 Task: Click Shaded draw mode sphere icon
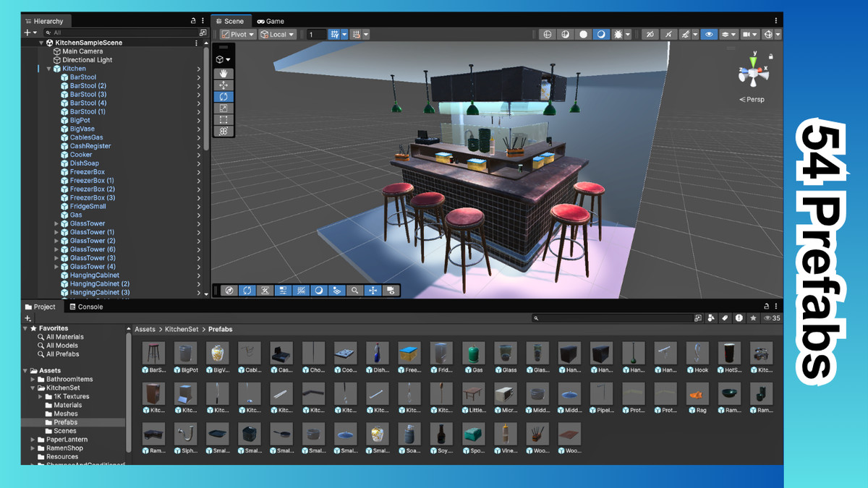pos(583,34)
